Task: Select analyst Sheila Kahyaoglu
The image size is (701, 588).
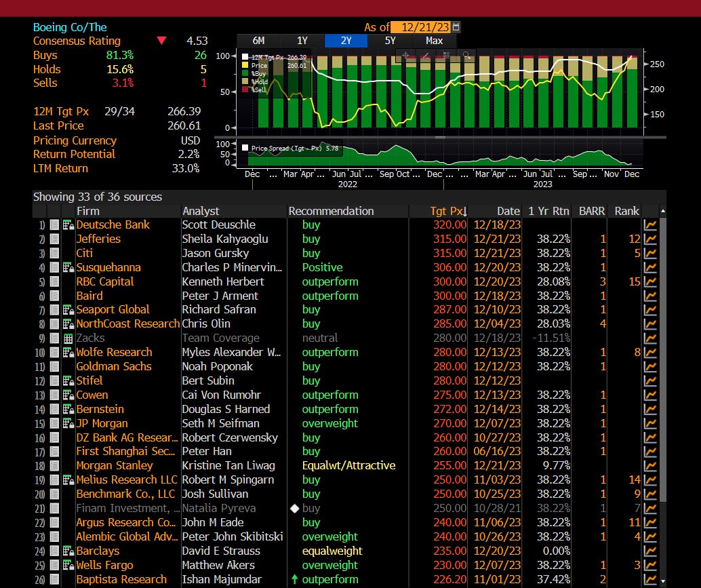Action: pyautogui.click(x=225, y=239)
